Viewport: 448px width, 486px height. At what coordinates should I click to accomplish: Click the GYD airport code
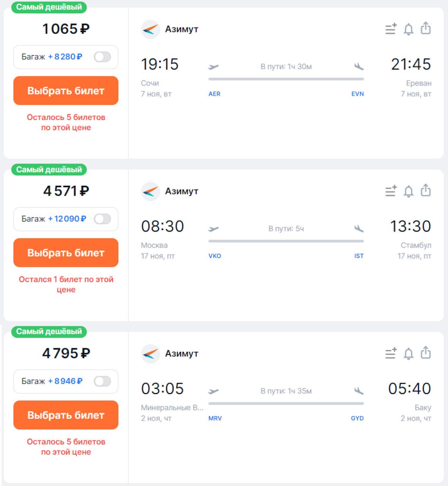pos(357,418)
